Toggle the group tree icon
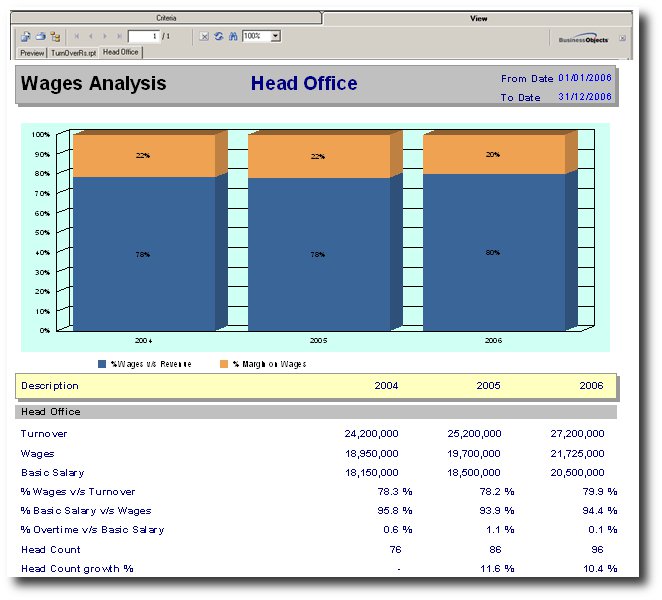Viewport: 662px width, 600px height. 56,36
